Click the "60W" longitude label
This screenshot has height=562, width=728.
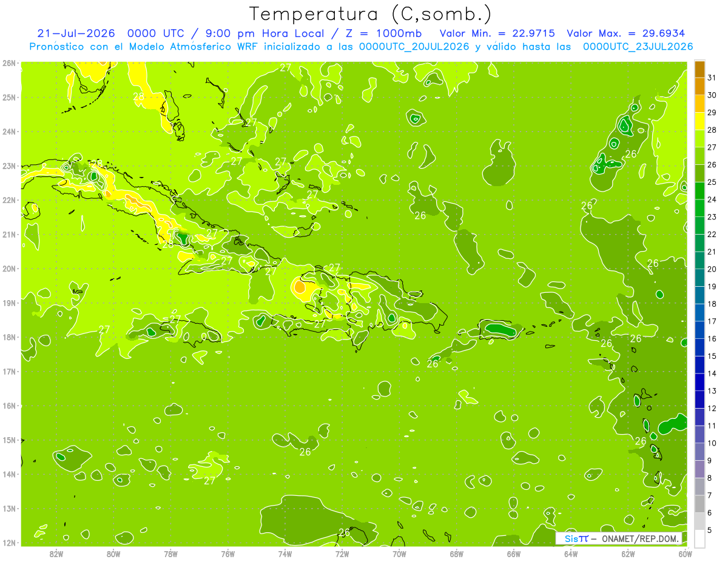(x=685, y=554)
